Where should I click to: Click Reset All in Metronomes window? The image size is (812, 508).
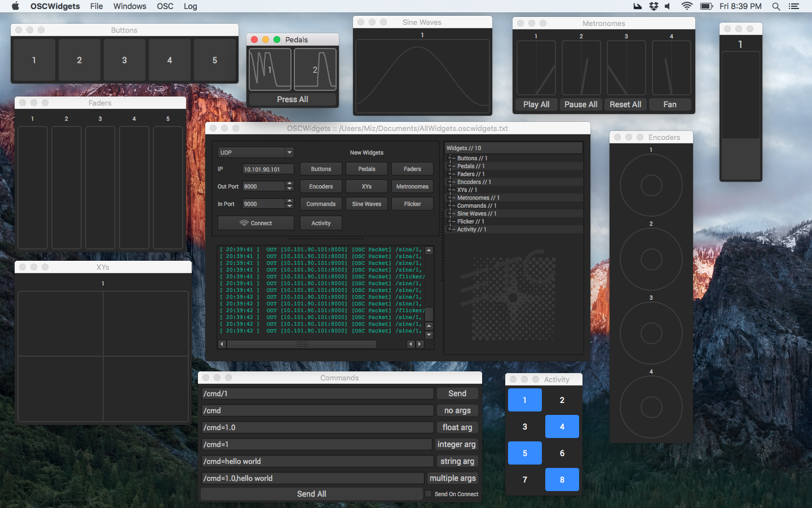pyautogui.click(x=625, y=104)
